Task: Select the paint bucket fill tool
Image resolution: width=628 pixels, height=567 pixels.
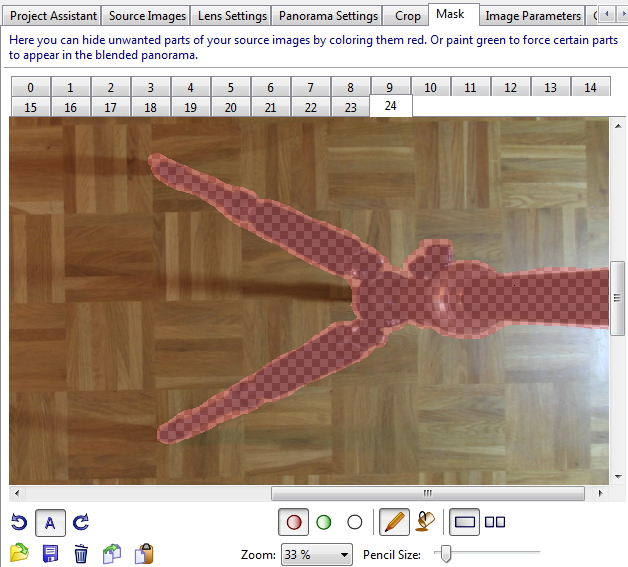Action: [x=425, y=522]
